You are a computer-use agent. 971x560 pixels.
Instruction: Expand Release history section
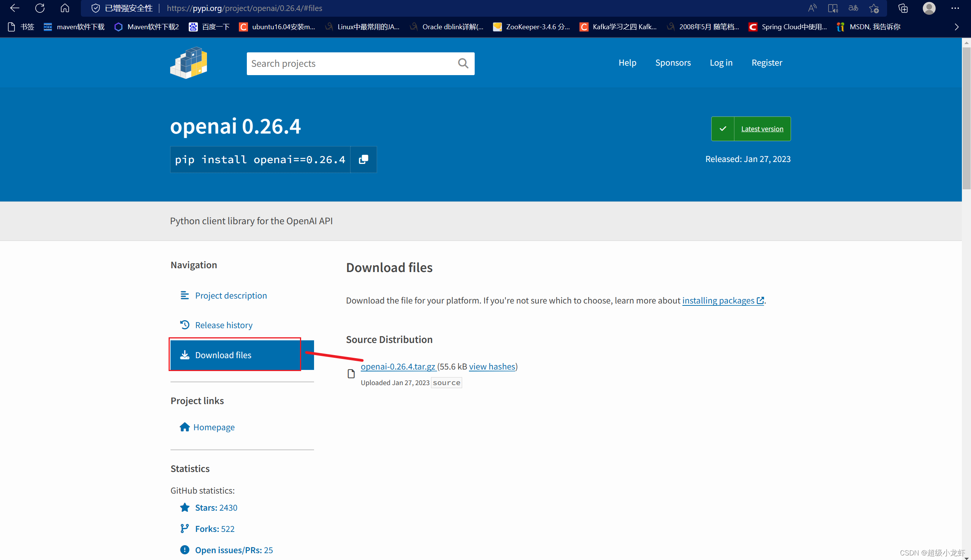(x=223, y=325)
